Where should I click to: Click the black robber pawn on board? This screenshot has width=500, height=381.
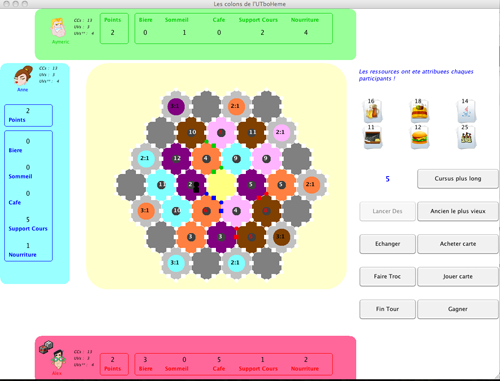tap(196, 187)
